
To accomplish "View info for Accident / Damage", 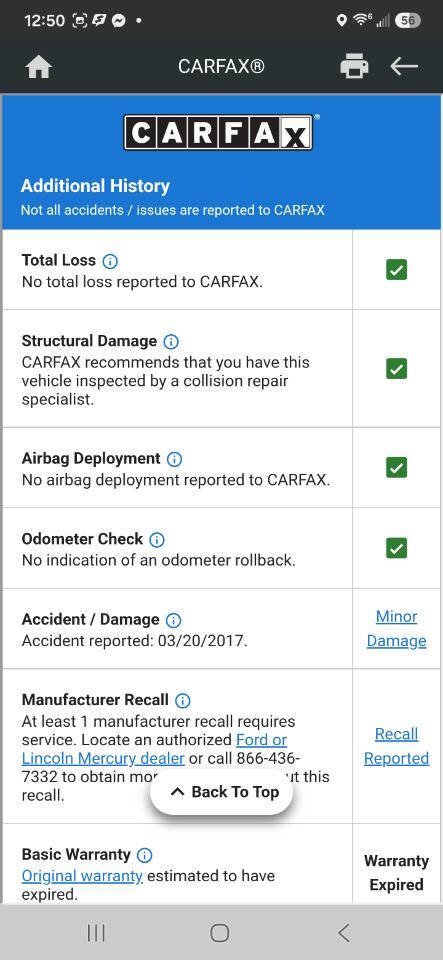I will coord(174,620).
